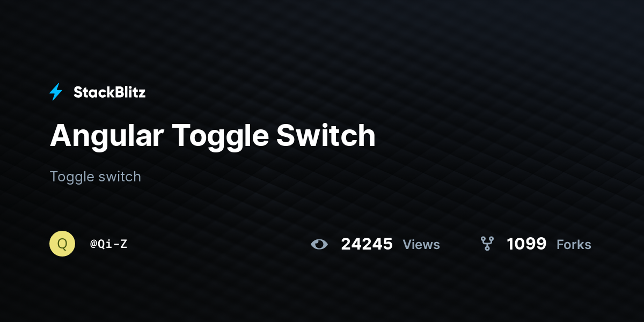The height and width of the screenshot is (322, 644).
Task: Open the Angular Toggle Switch project title
Action: 213,136
